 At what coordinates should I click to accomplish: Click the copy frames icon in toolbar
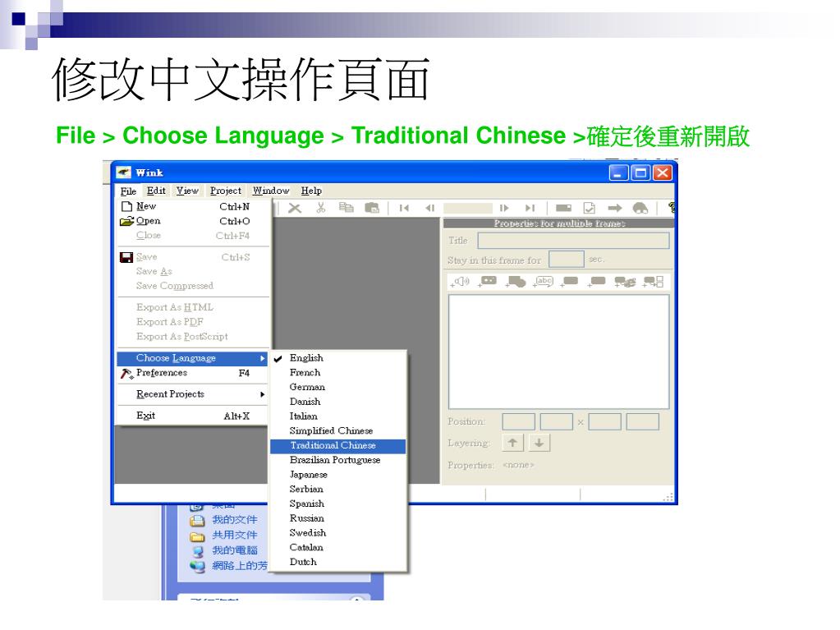pos(346,207)
